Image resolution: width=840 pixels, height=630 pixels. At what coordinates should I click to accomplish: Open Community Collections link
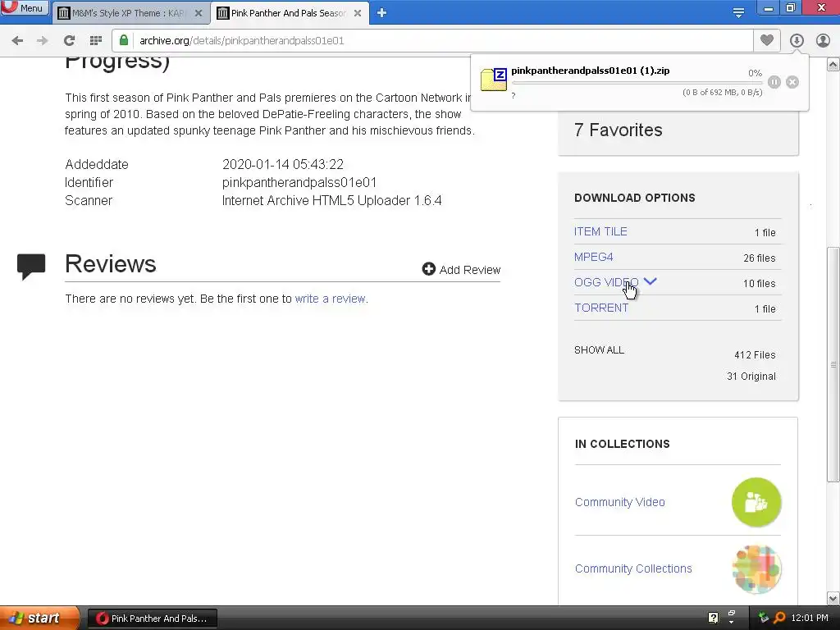coord(633,568)
